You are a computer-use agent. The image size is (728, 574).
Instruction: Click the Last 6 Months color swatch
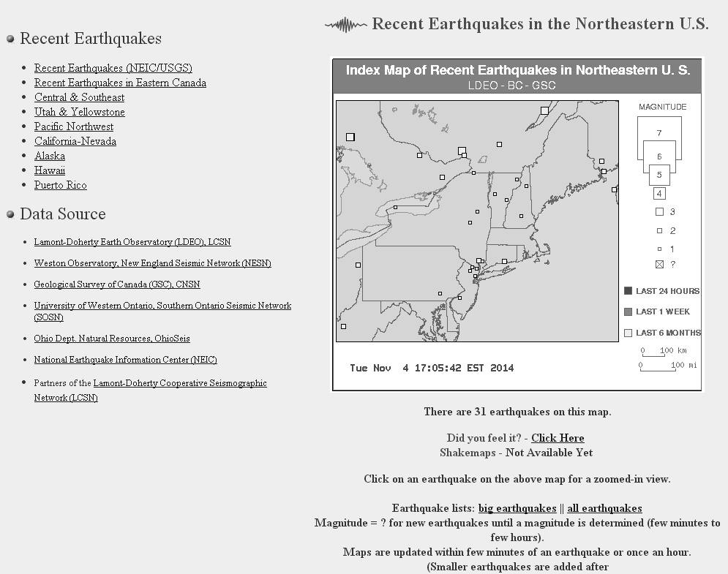628,333
